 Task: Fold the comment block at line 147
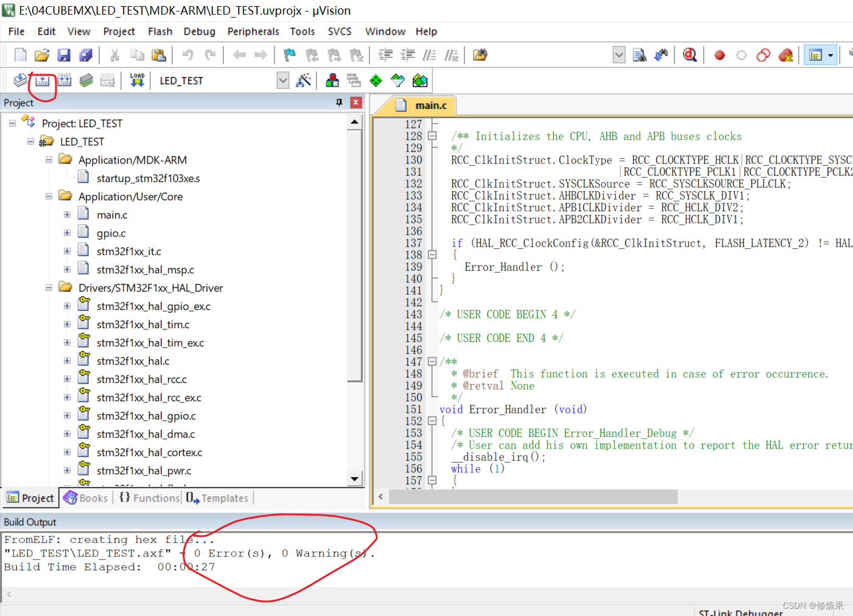click(x=432, y=362)
